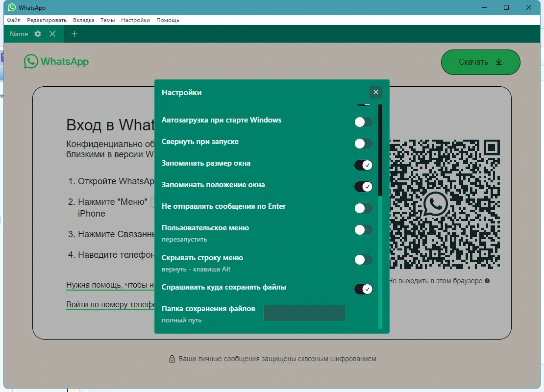Click the gear icon on Name tab
The height and width of the screenshot is (392, 544).
pyautogui.click(x=38, y=34)
